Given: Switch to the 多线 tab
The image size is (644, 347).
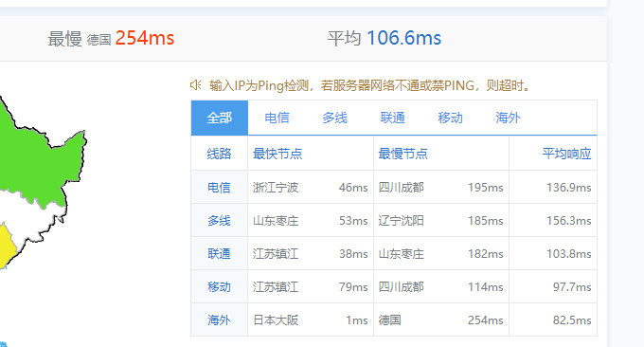Looking at the screenshot, I should click(334, 118).
